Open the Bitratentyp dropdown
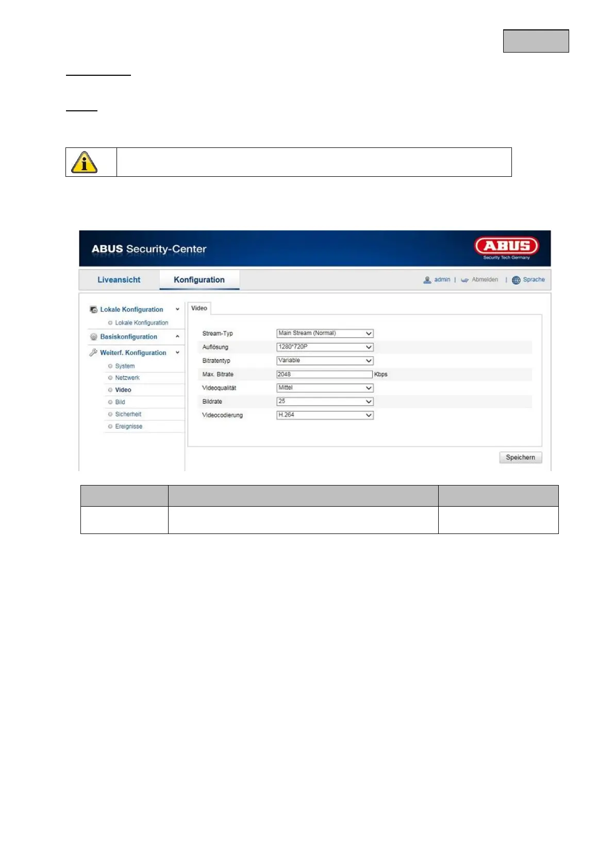The height and width of the screenshot is (868, 614). tap(325, 361)
